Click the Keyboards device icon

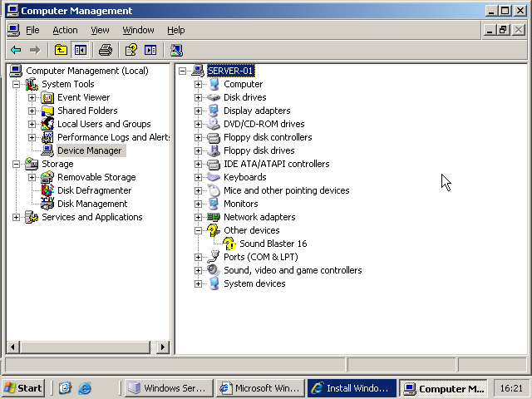[214, 177]
